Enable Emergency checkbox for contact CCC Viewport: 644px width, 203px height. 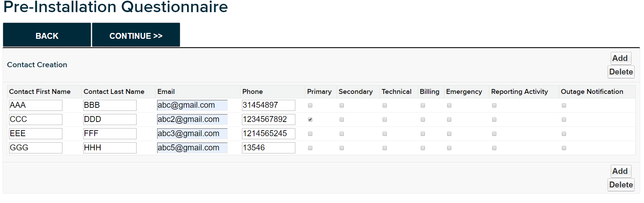click(x=449, y=120)
